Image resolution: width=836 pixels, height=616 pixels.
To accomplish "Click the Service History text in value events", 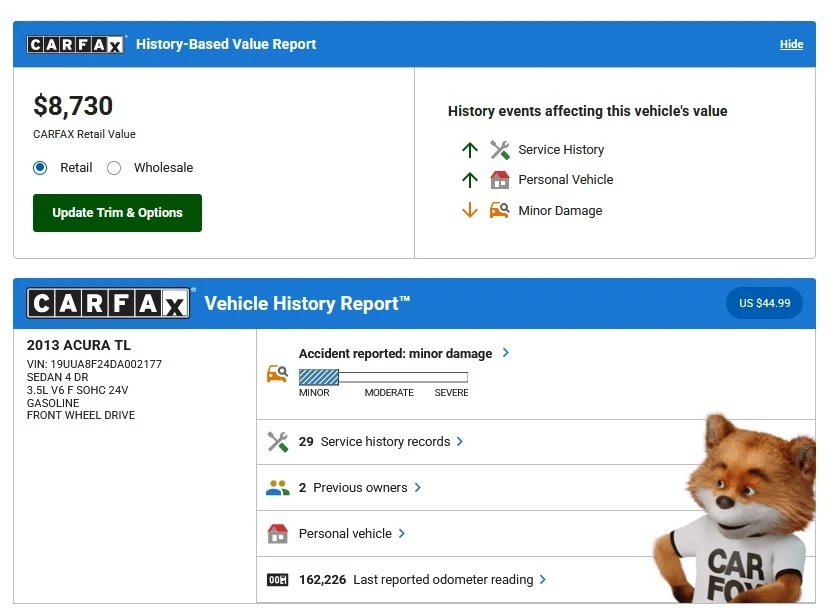I will (561, 150).
